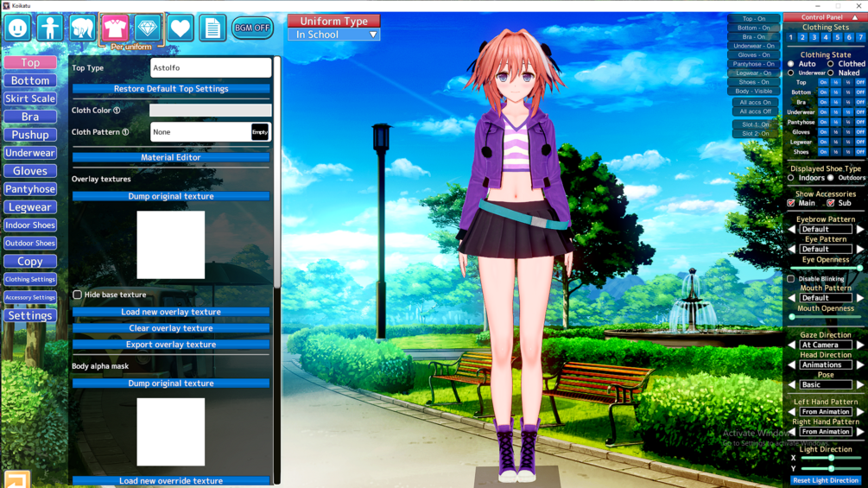This screenshot has height=488, width=868.
Task: Click previous arrow for Mouth Pattern
Action: tap(792, 298)
